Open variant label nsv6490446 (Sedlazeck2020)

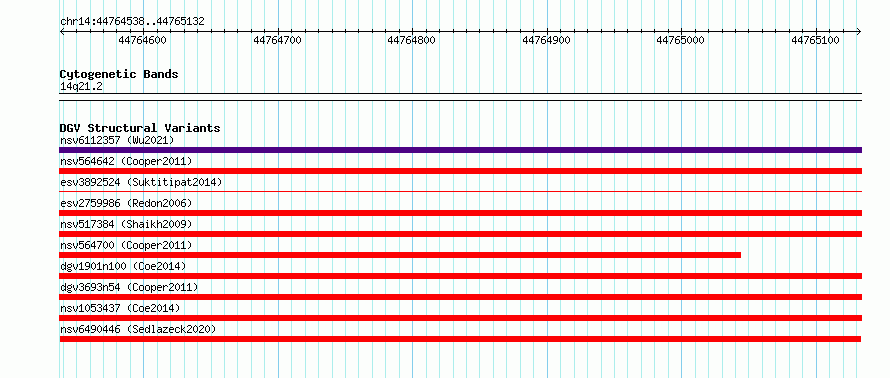click(138, 329)
